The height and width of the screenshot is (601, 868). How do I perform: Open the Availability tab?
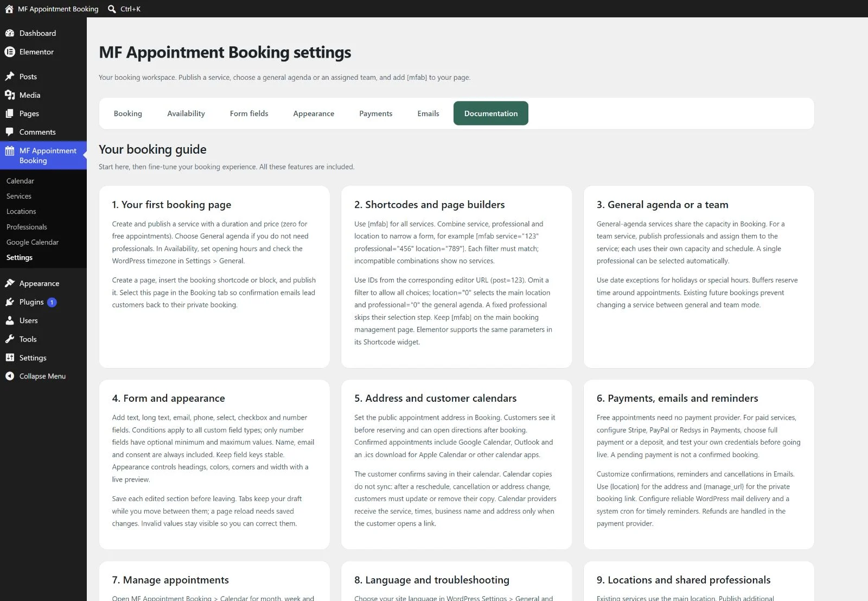click(x=186, y=113)
